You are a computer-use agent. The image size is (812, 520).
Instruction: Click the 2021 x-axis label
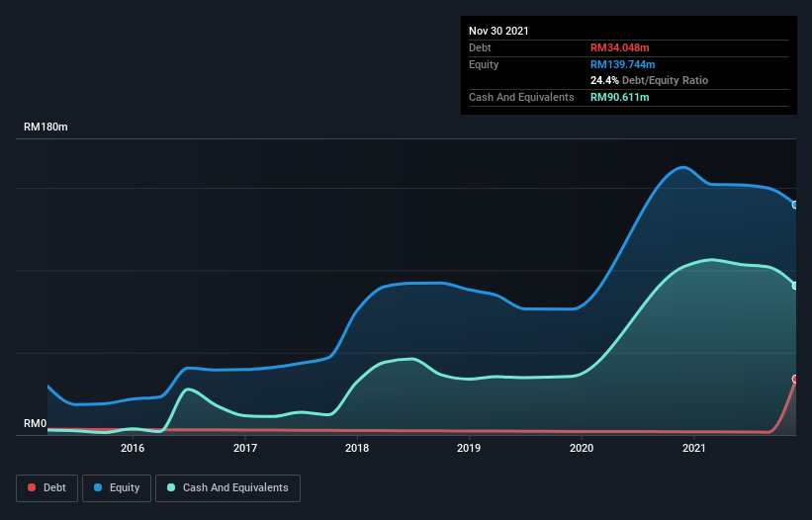(x=694, y=448)
